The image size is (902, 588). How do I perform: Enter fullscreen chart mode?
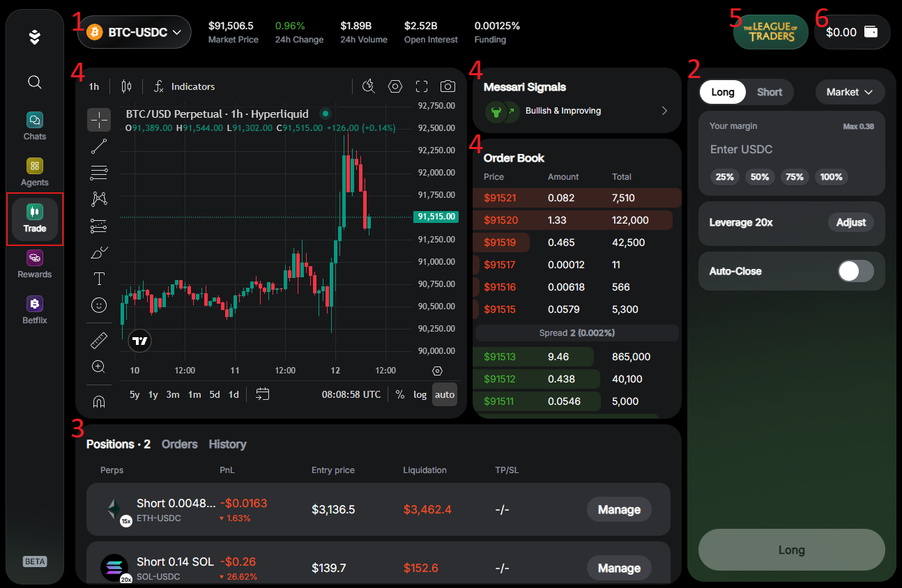click(421, 86)
